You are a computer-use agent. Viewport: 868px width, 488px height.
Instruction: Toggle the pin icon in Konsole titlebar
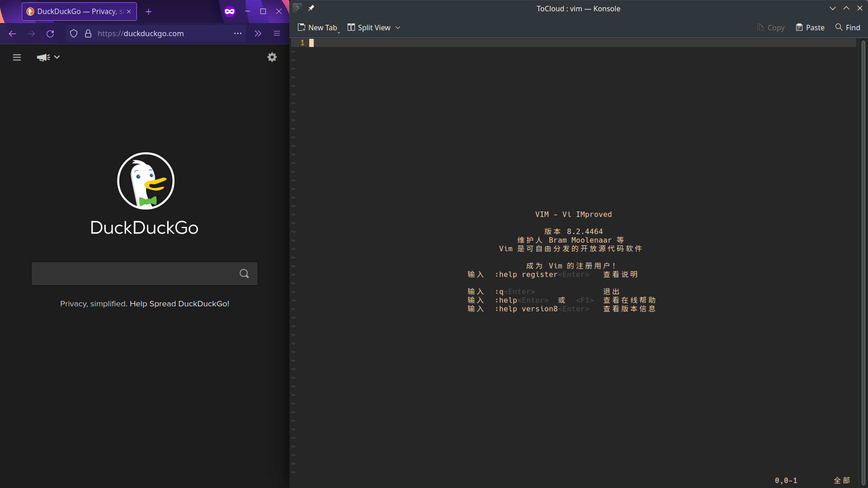click(311, 8)
